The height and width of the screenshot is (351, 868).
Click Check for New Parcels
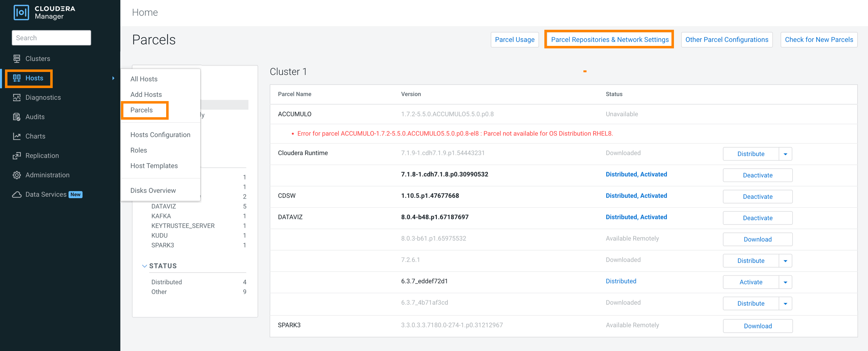pos(819,40)
